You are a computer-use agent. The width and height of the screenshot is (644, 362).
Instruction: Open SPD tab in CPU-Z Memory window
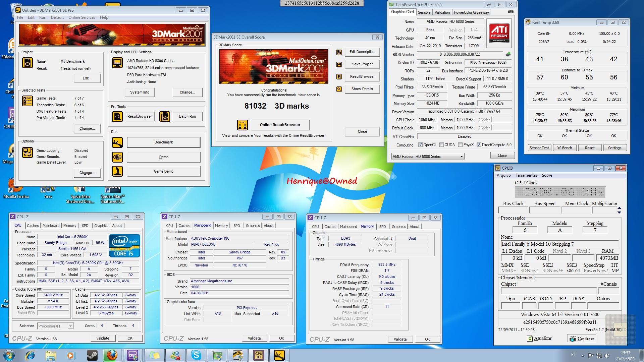pos(382,227)
